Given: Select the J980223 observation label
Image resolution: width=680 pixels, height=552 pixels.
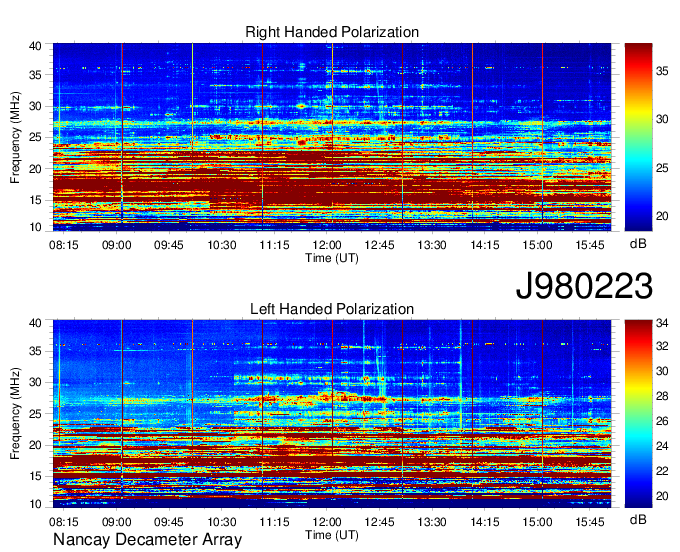Looking at the screenshot, I should 584,286.
